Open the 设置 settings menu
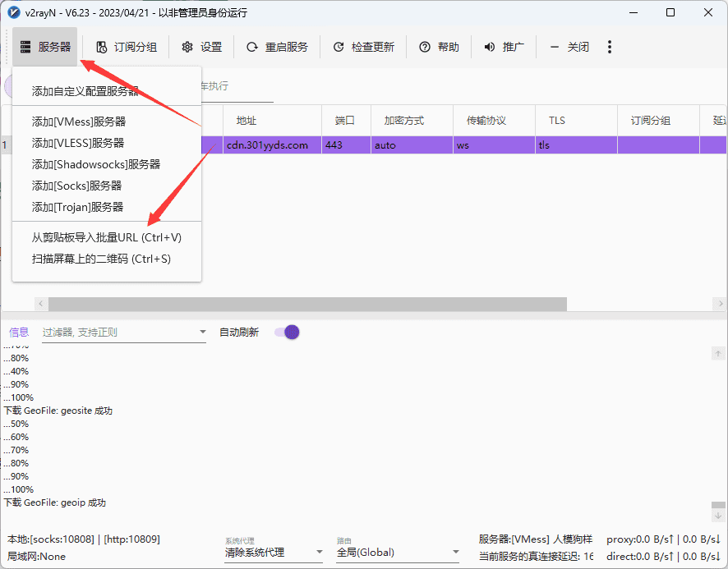This screenshot has height=569, width=728. (x=202, y=47)
